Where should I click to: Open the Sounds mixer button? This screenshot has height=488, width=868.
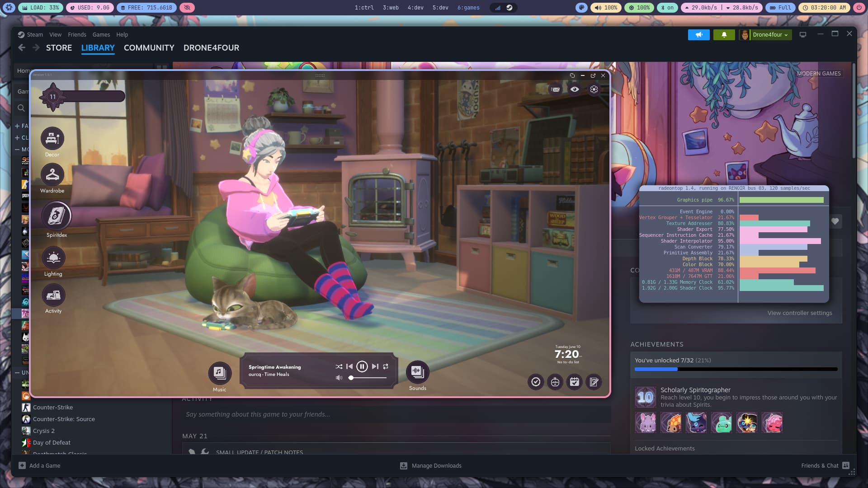click(417, 371)
